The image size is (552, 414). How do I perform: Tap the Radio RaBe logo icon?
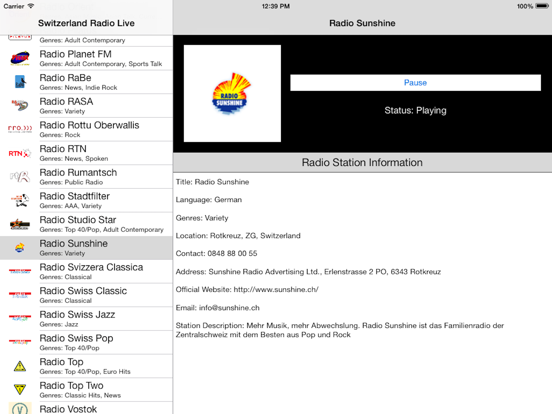20,82
